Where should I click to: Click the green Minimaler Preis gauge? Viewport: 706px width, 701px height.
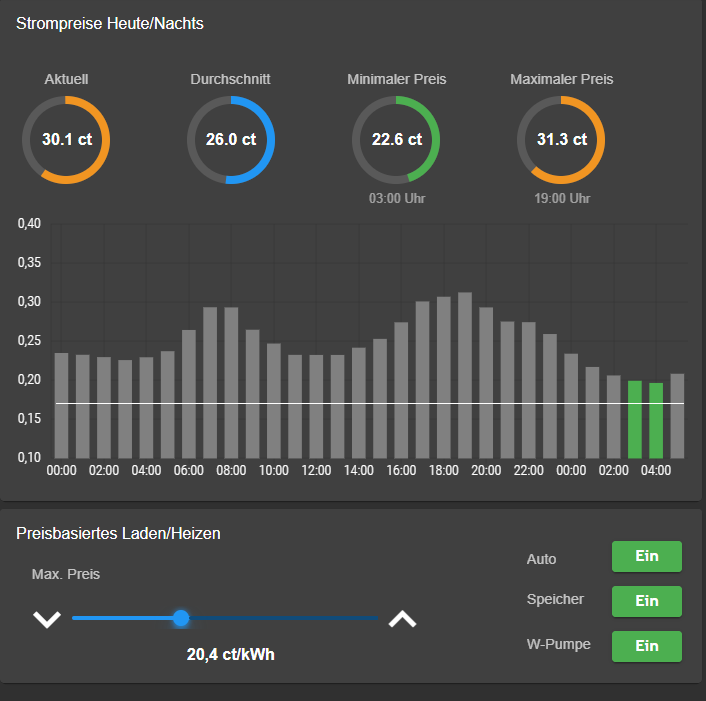pyautogui.click(x=396, y=140)
